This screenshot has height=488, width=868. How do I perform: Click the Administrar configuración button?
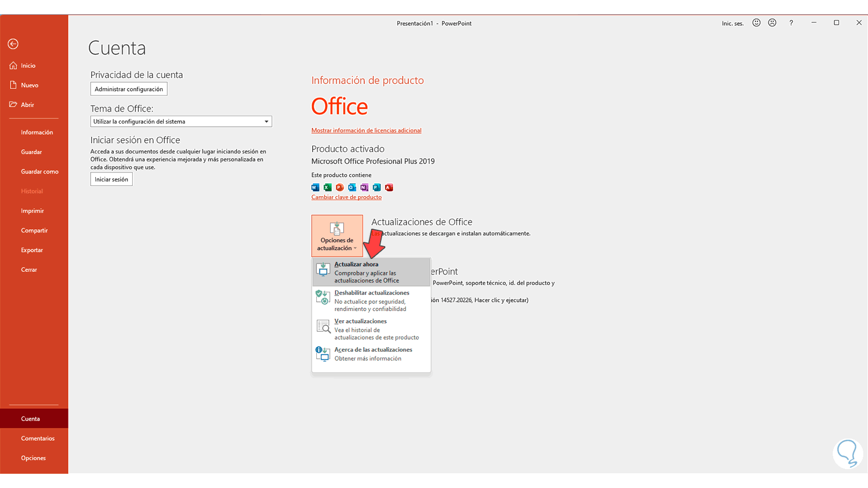(x=129, y=89)
